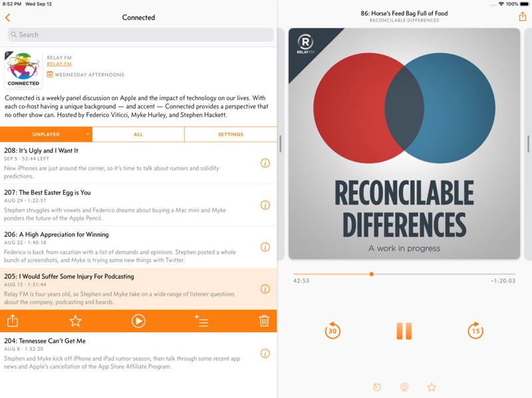Click the Connected podcast description text
Screen dimensions: 532x398
point(136,106)
